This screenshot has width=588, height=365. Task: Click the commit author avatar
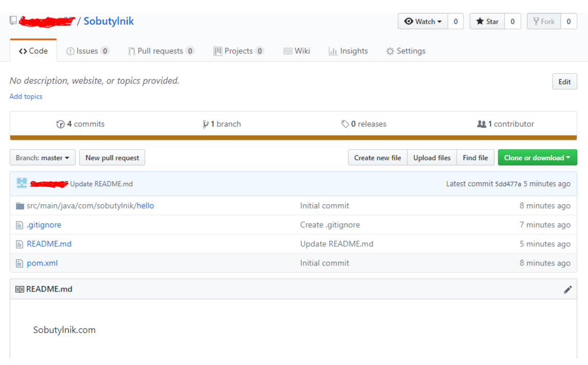pyautogui.click(x=22, y=183)
